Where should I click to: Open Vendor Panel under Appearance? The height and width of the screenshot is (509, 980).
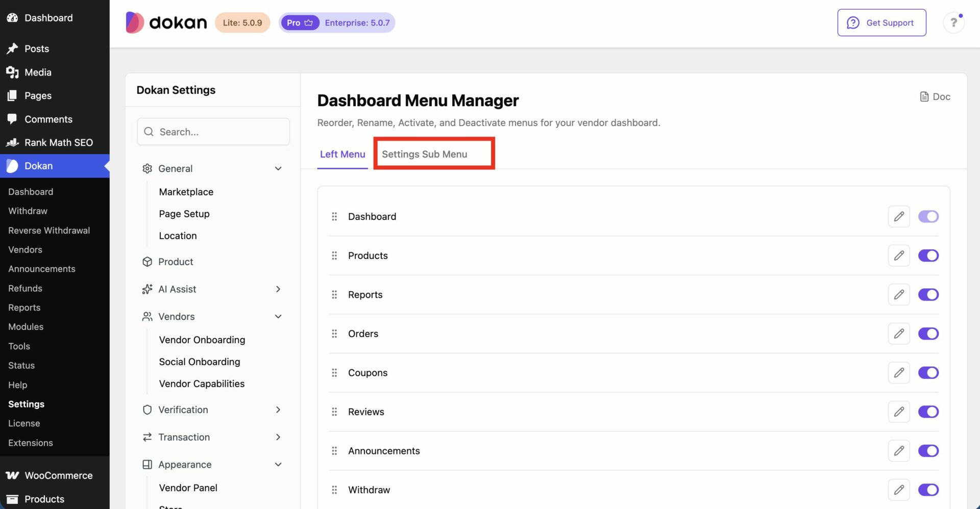[188, 488]
